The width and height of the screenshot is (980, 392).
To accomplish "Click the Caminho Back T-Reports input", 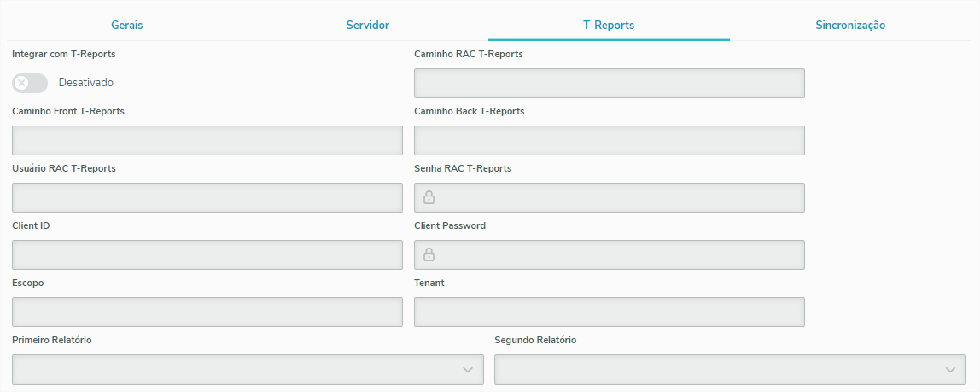I will [609, 141].
